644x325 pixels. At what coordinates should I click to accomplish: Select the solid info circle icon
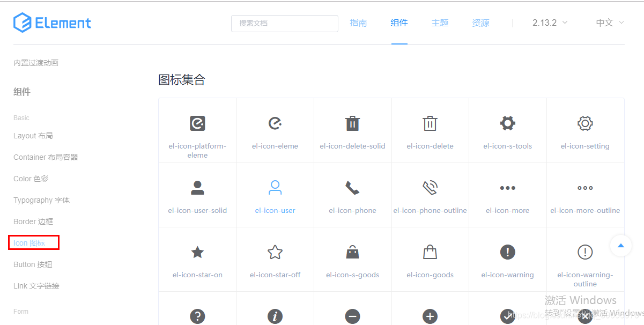tap(275, 316)
